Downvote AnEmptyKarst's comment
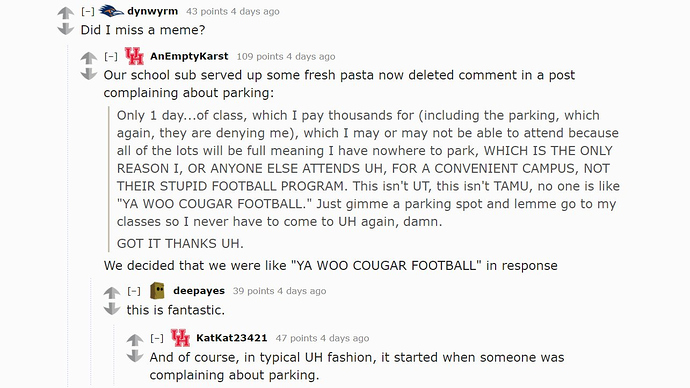 88,74
